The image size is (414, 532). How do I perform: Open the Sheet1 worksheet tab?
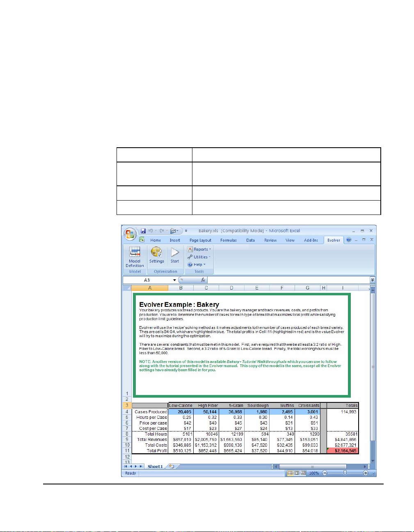click(156, 466)
